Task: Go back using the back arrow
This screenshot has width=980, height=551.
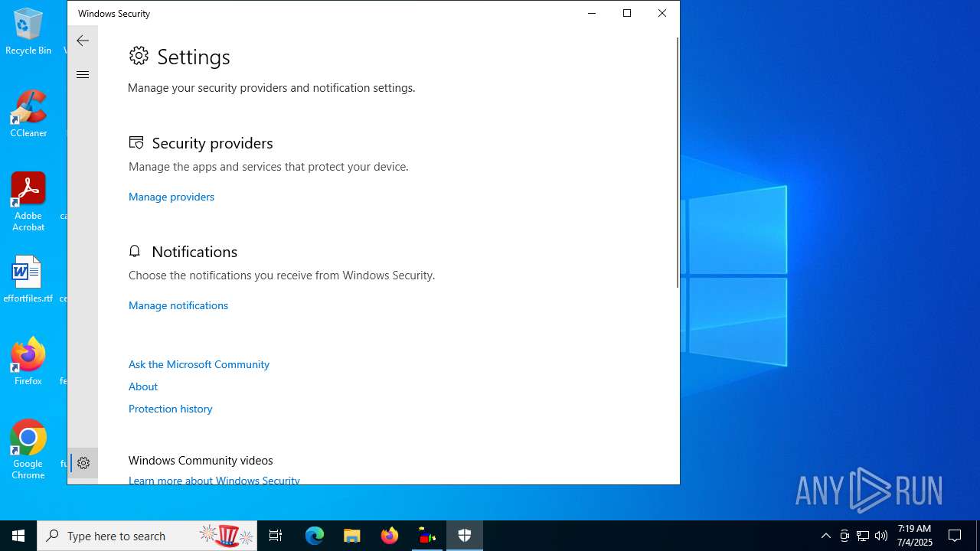Action: point(83,41)
